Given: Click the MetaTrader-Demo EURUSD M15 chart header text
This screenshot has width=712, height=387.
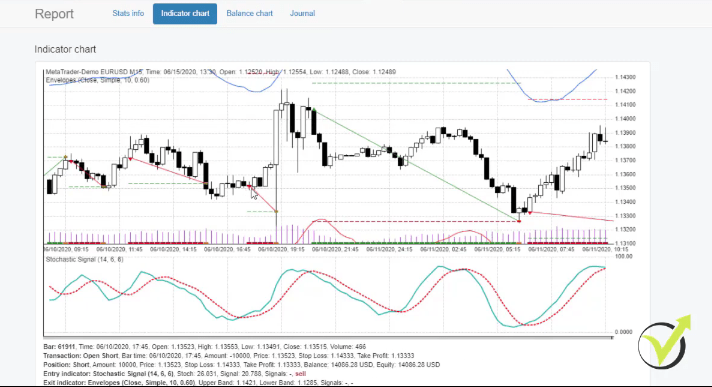Looking at the screenshot, I should click(x=221, y=72).
